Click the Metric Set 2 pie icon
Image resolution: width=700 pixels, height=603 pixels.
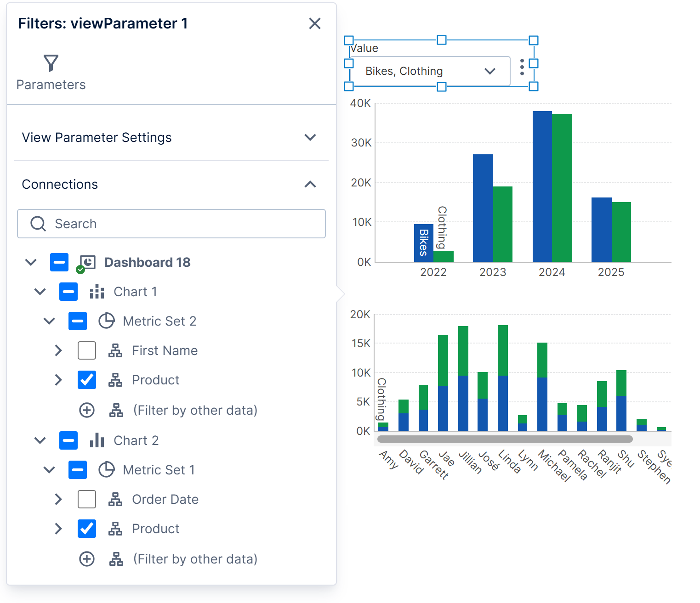(107, 321)
